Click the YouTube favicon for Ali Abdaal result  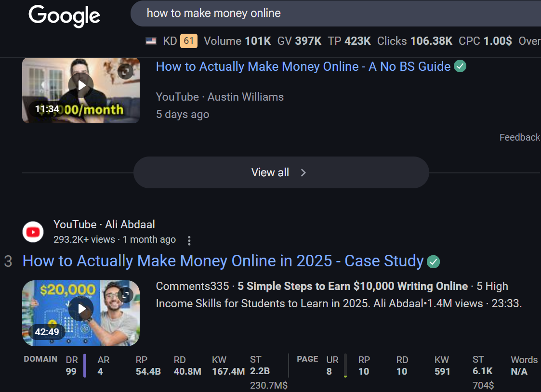[x=33, y=232]
